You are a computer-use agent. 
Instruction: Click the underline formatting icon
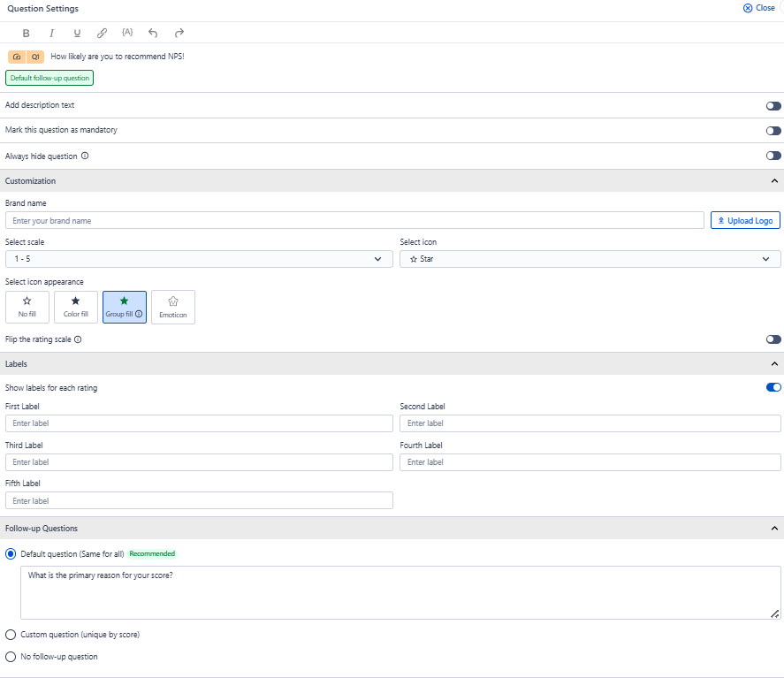77,33
